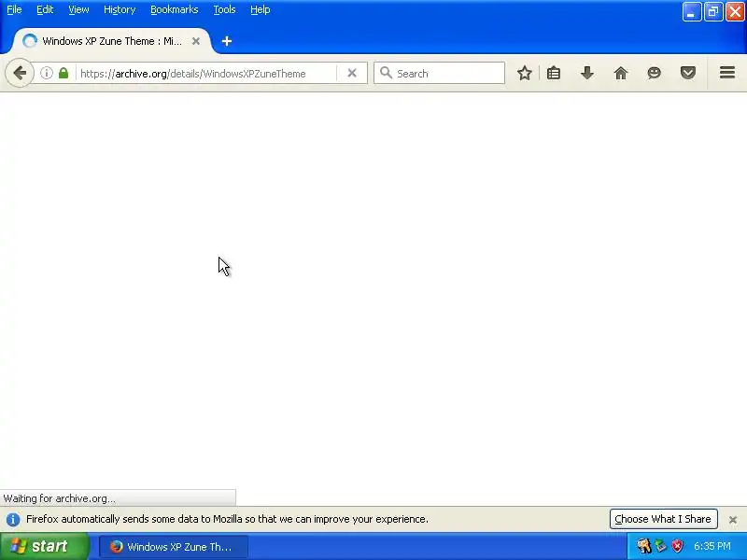
Task: Open the View menu
Action: click(78, 9)
